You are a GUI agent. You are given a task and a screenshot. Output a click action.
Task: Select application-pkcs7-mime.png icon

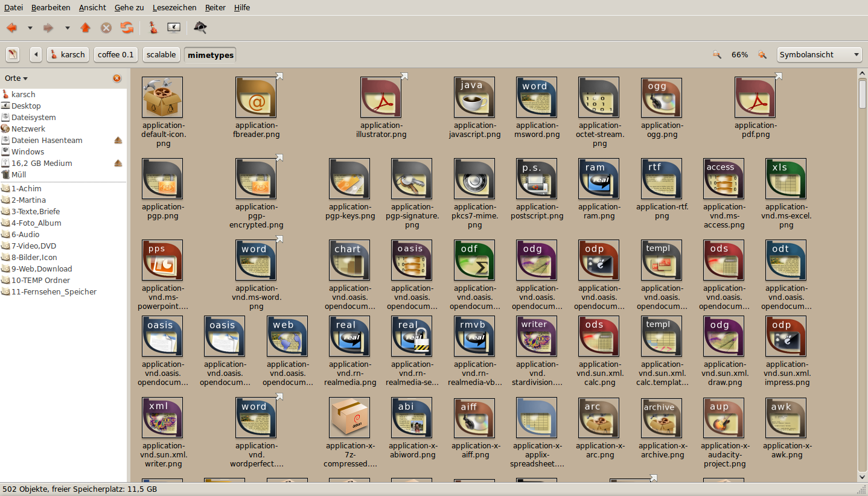tap(474, 179)
